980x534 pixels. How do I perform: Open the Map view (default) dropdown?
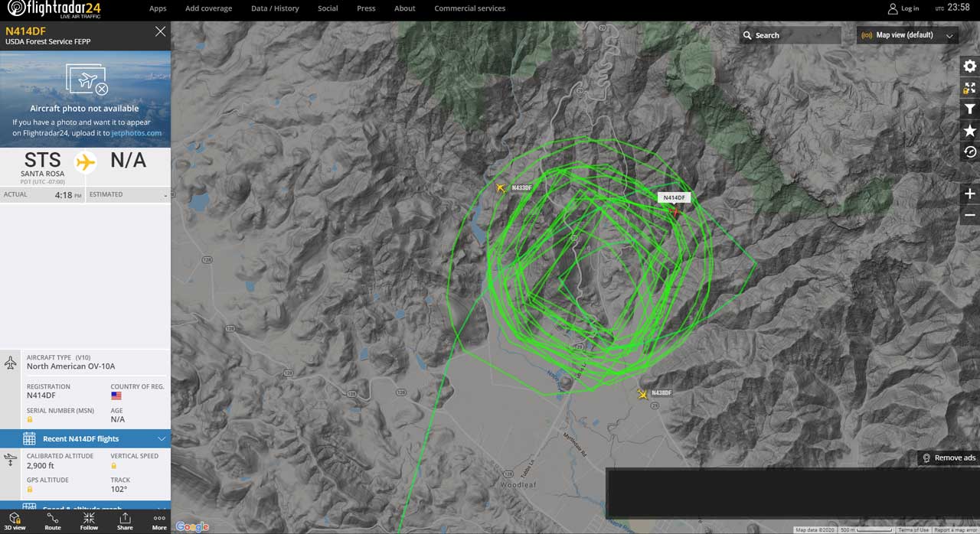[907, 35]
